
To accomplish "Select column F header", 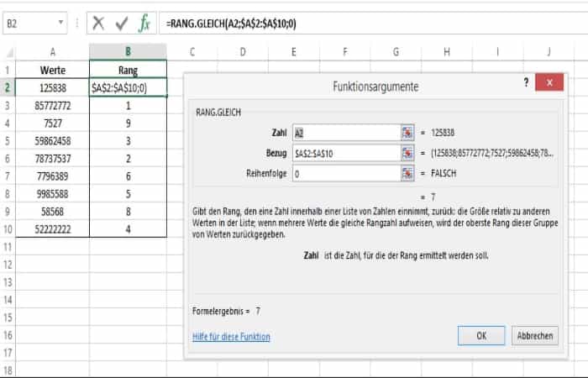I will (x=344, y=52).
